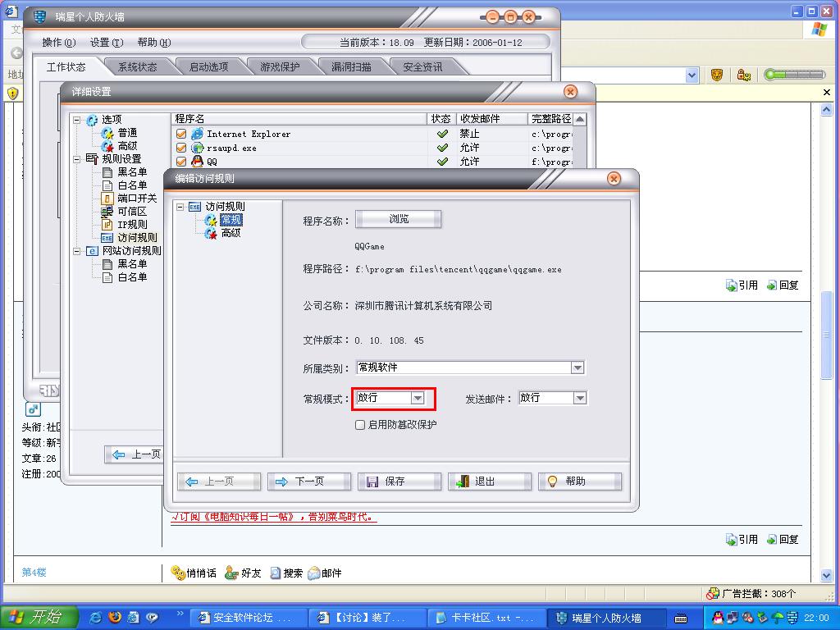Click the 搜索 search icon
The image size is (840, 630).
tap(275, 573)
